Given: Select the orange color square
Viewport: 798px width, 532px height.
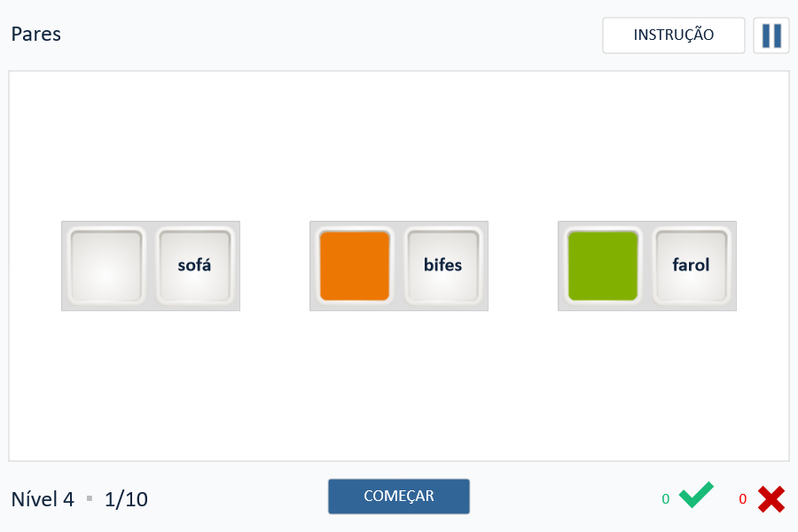Looking at the screenshot, I should (x=355, y=265).
